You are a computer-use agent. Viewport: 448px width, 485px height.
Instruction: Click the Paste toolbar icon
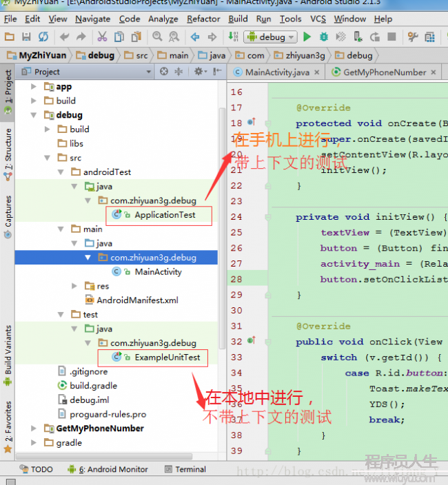[136, 37]
